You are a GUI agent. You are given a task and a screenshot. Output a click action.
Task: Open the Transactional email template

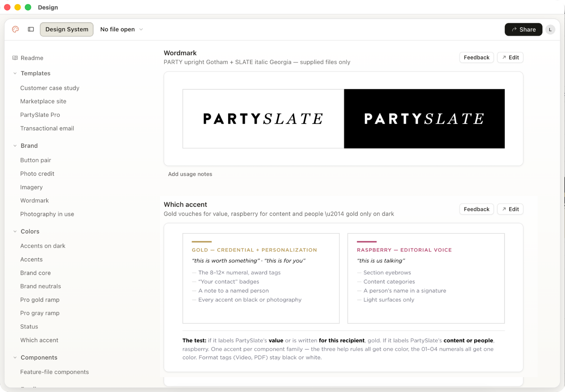pos(47,128)
